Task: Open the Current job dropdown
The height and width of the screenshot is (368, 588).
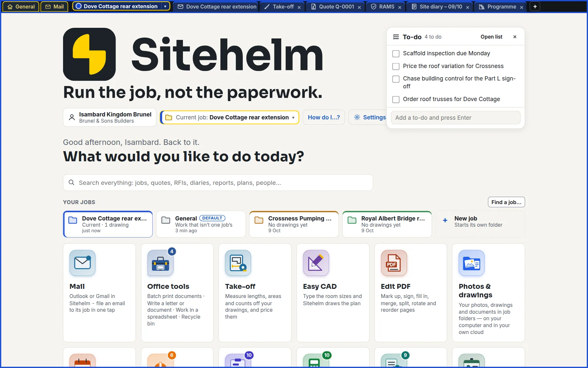Action: [x=230, y=117]
